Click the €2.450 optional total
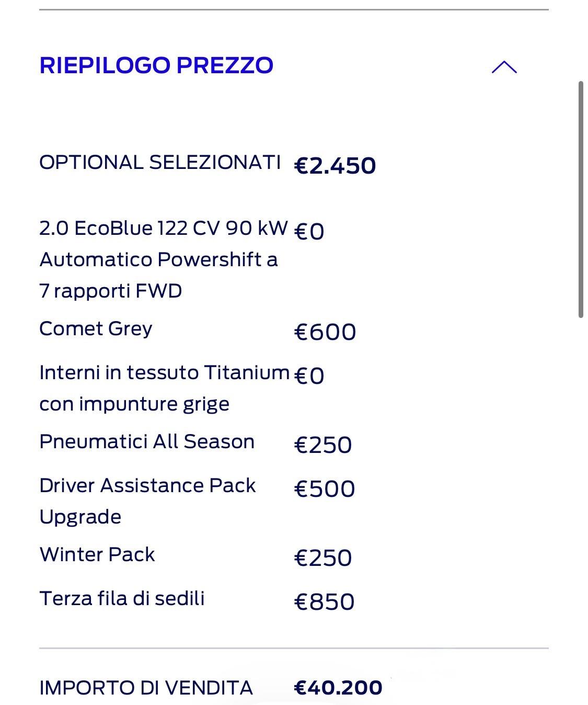 click(x=335, y=165)
